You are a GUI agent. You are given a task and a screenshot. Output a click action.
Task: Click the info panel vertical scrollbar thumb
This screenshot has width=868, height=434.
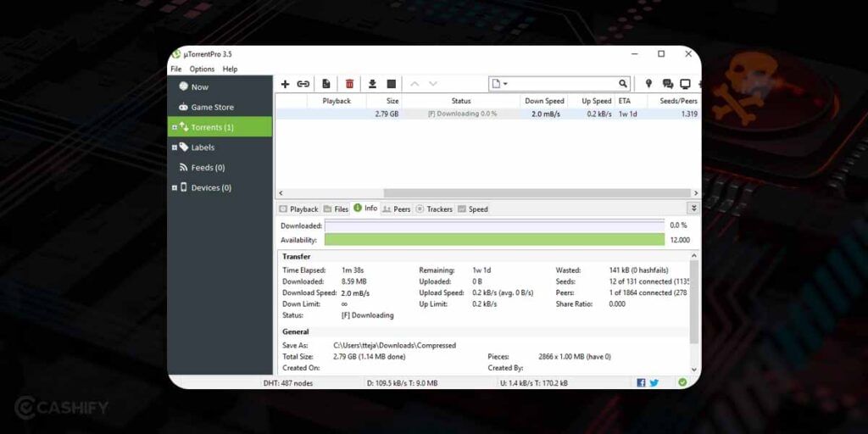[x=694, y=302]
